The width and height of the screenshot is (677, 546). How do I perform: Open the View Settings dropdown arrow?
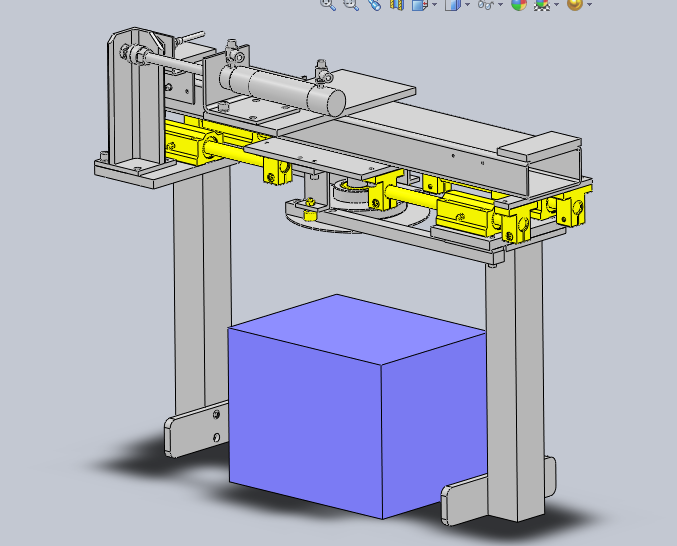click(x=589, y=5)
